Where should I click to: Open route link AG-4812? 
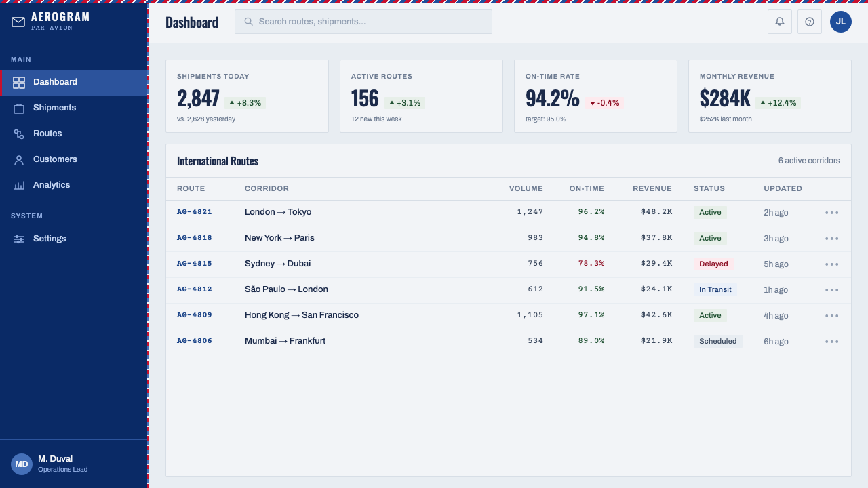pos(195,289)
